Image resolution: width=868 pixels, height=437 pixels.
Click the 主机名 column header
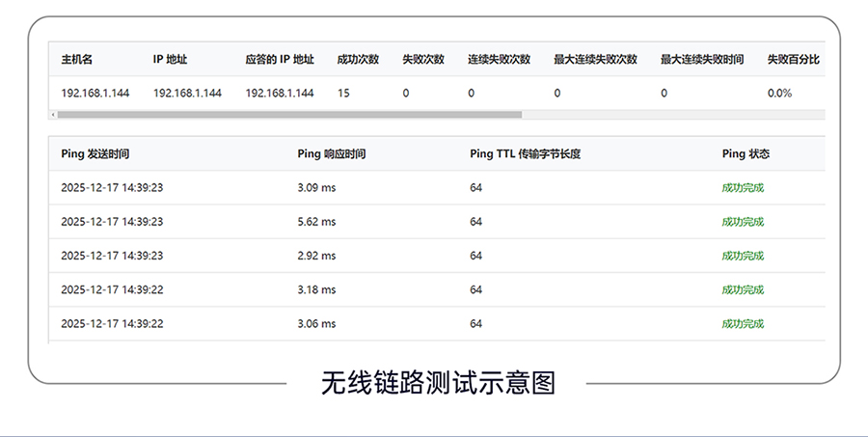point(77,59)
